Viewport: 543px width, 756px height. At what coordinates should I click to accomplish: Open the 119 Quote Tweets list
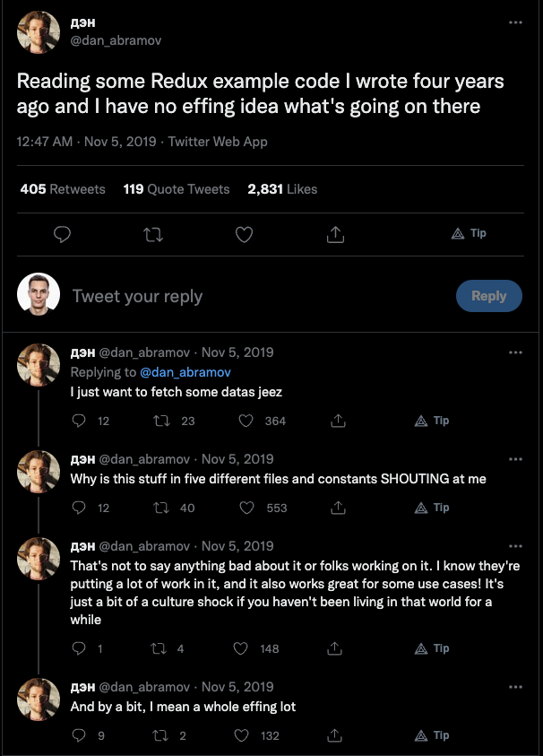[177, 189]
